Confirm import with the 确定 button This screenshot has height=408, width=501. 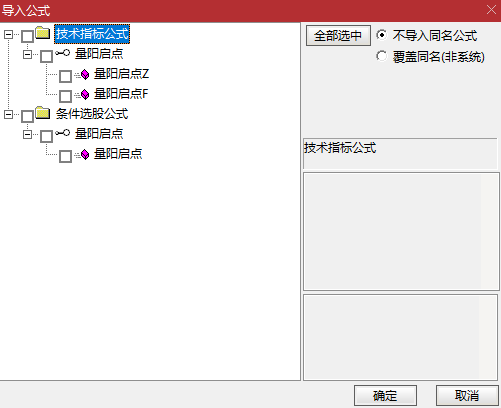(385, 396)
